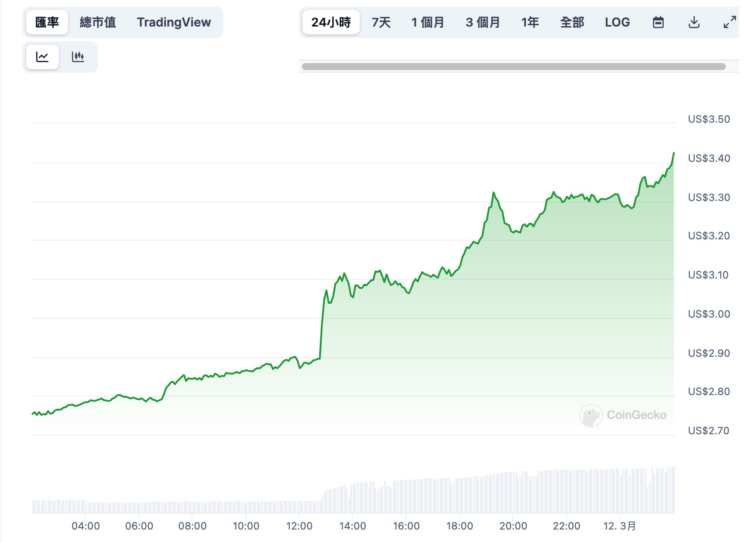Click the CoinGecko watermark logo
The width and height of the screenshot is (756, 543).
coord(623,415)
